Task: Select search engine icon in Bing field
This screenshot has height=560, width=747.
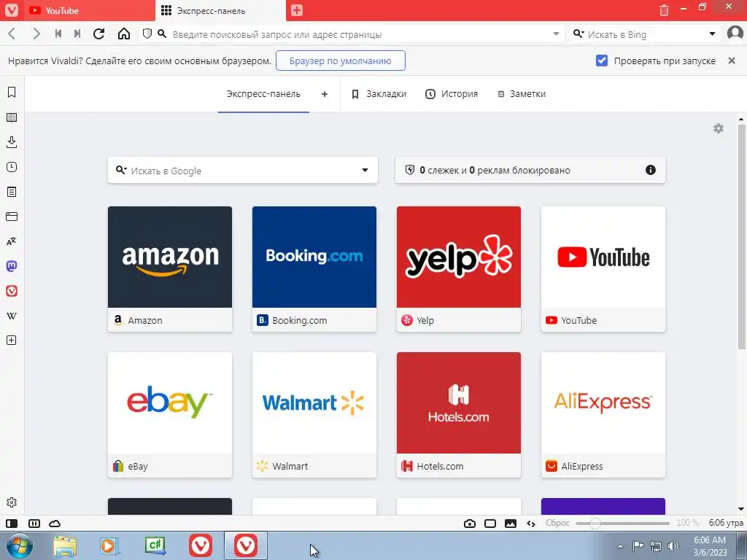Action: coord(578,34)
